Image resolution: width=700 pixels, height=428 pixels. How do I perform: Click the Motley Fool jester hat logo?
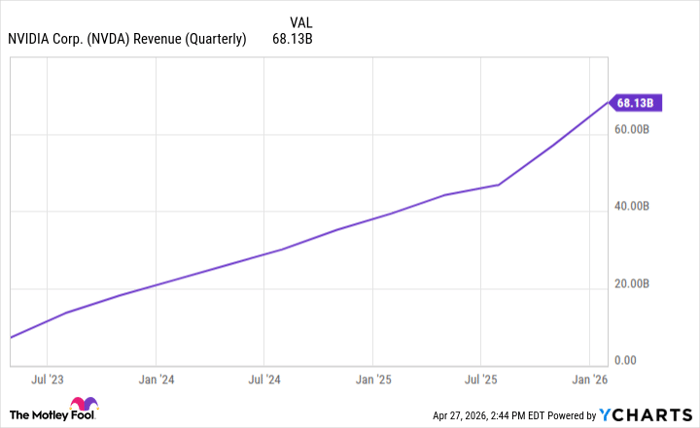[84, 403]
